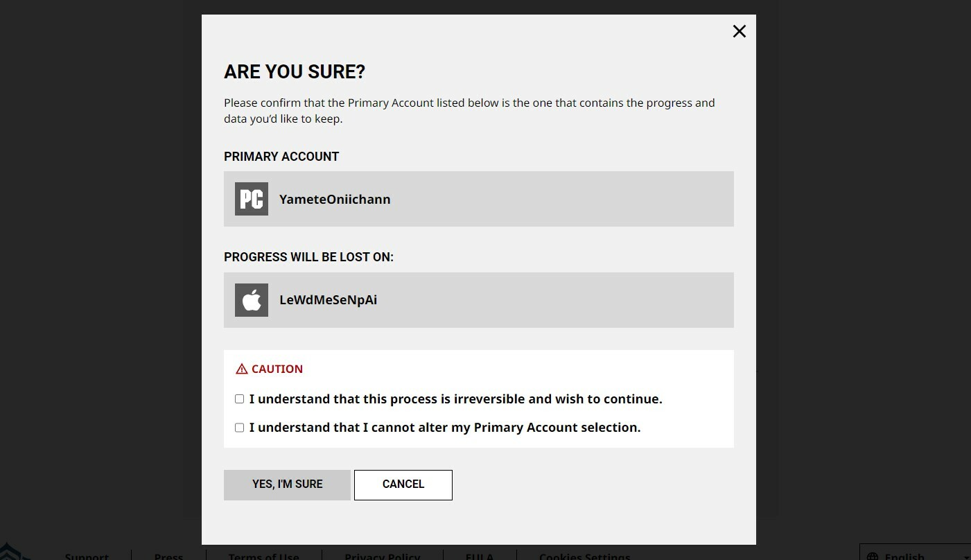Open the Support footer link

point(87,556)
